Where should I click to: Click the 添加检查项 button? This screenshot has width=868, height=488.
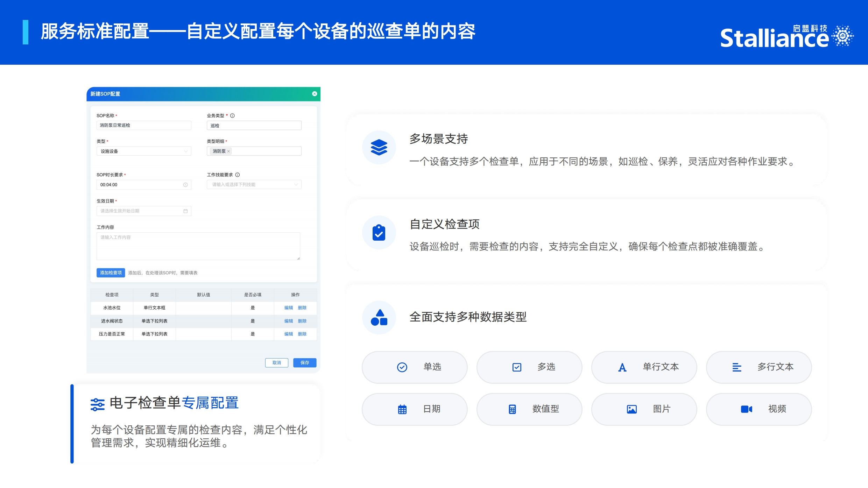click(x=111, y=273)
